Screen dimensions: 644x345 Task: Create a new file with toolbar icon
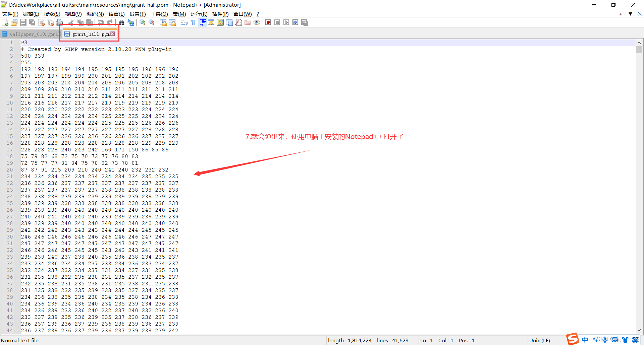pyautogui.click(x=5, y=22)
